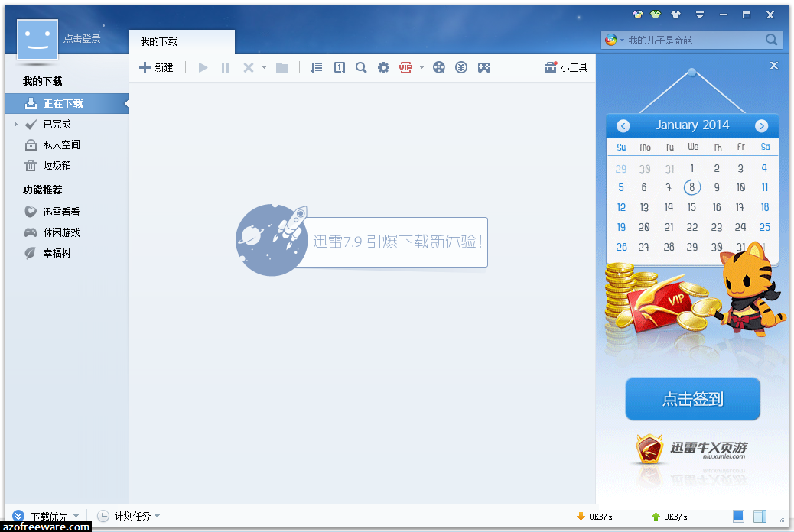Expand the arrow beside 已完成

(x=16, y=124)
